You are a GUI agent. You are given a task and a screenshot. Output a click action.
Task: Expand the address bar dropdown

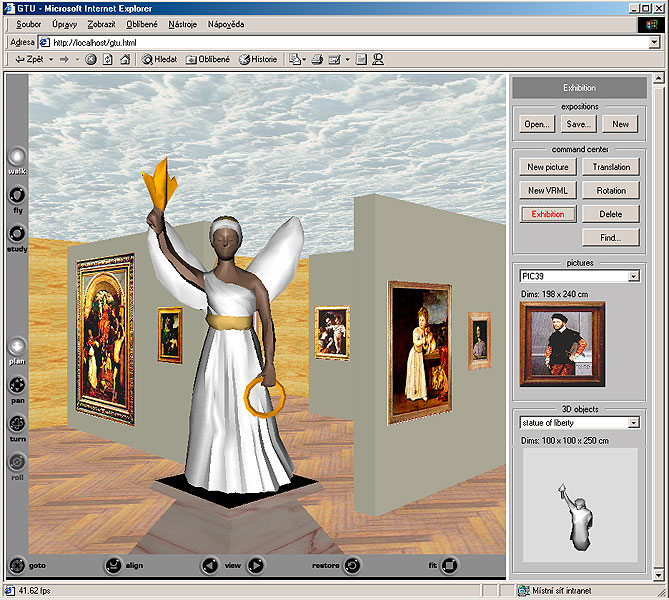(654, 42)
